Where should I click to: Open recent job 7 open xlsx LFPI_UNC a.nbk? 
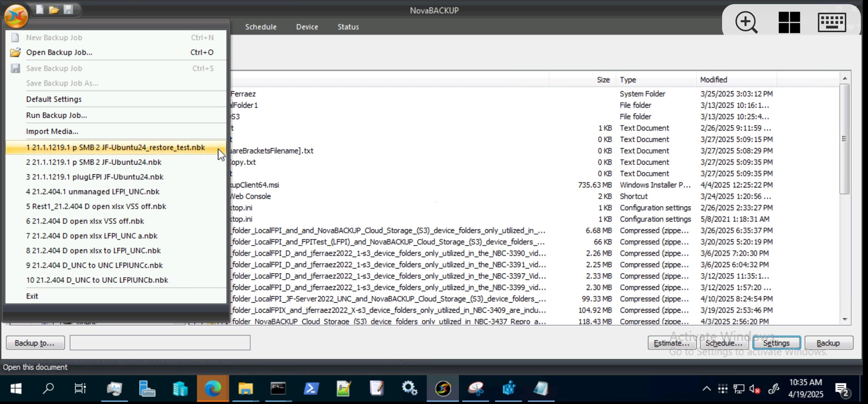116,236
